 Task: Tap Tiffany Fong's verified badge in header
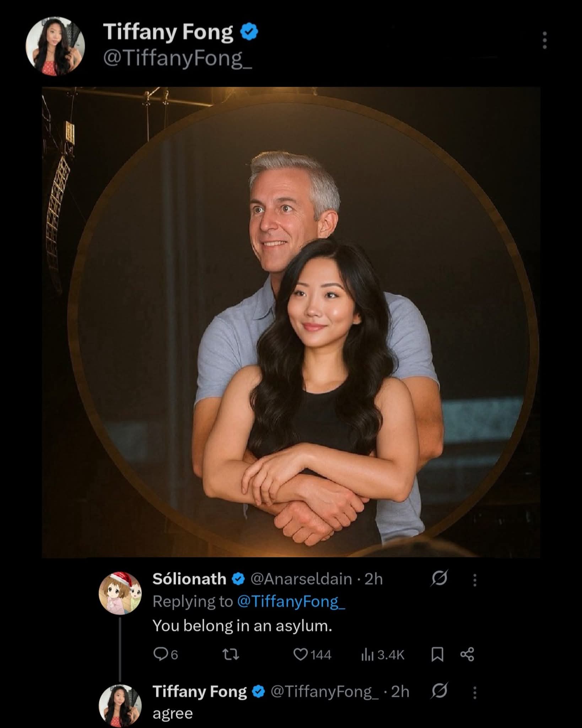pos(250,32)
